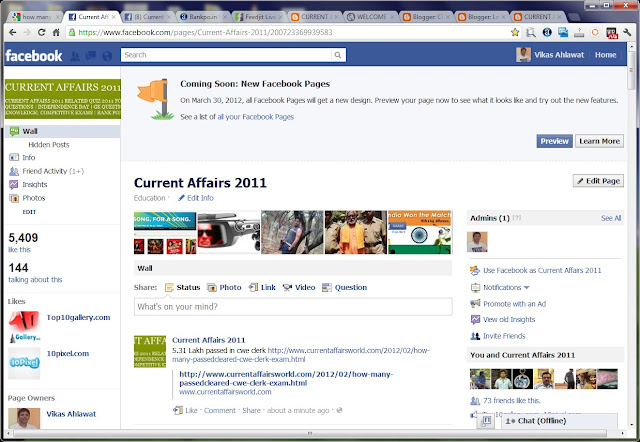
Task: Bookmark this page with the star icon
Action: [x=515, y=32]
